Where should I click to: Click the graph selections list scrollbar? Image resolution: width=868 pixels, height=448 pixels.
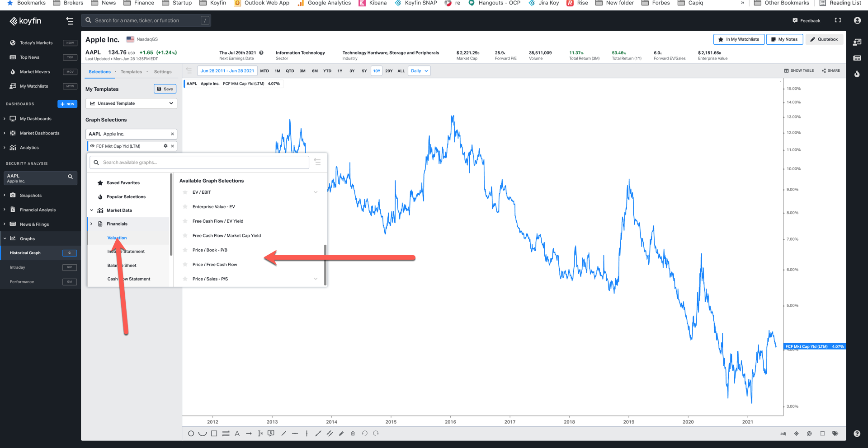(325, 264)
